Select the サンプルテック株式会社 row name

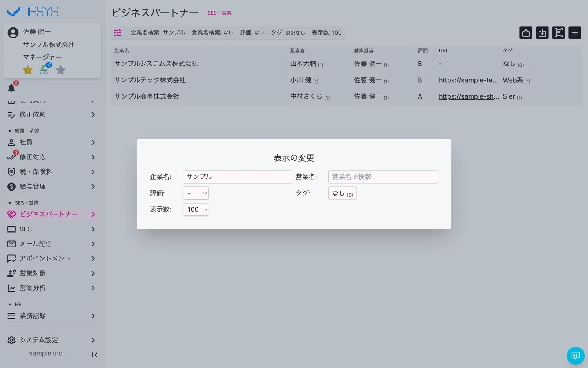150,80
